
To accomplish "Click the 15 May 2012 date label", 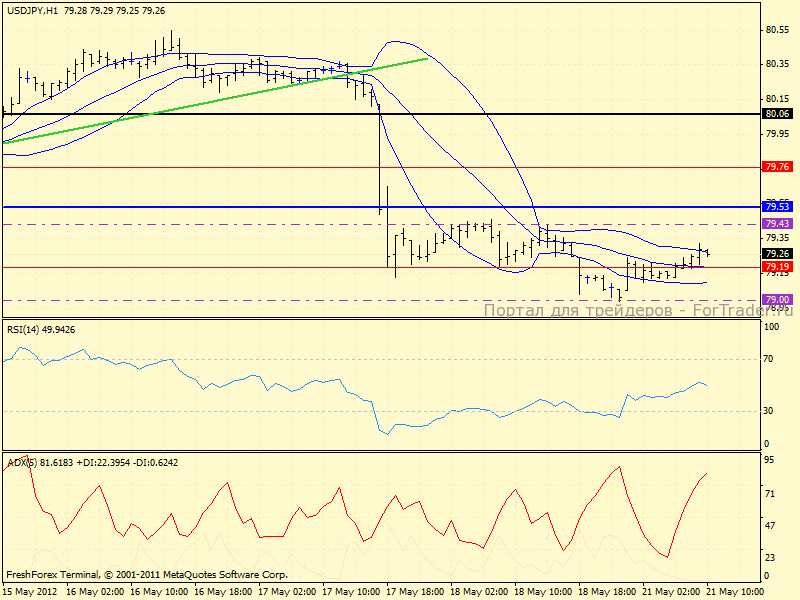I will tap(31, 591).
